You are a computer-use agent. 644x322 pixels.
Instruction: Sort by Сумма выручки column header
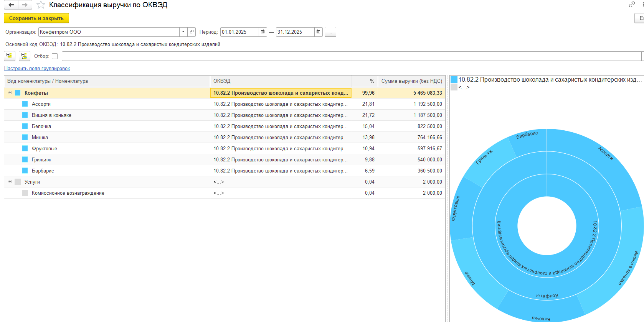click(411, 81)
